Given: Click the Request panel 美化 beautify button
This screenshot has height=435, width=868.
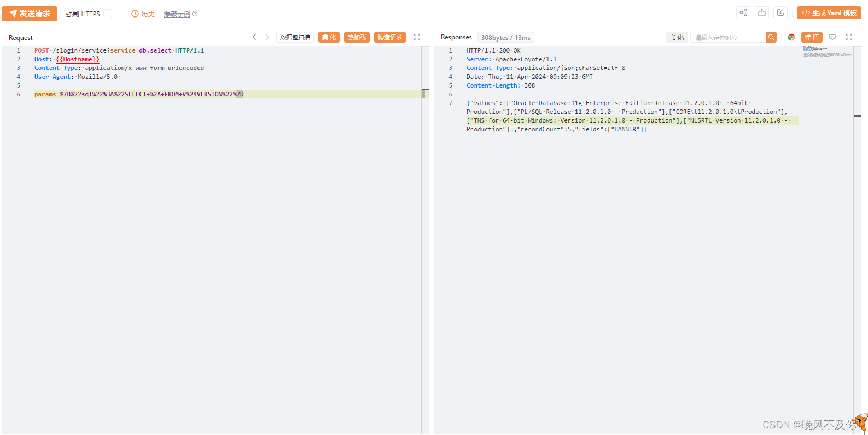Looking at the screenshot, I should click(329, 37).
